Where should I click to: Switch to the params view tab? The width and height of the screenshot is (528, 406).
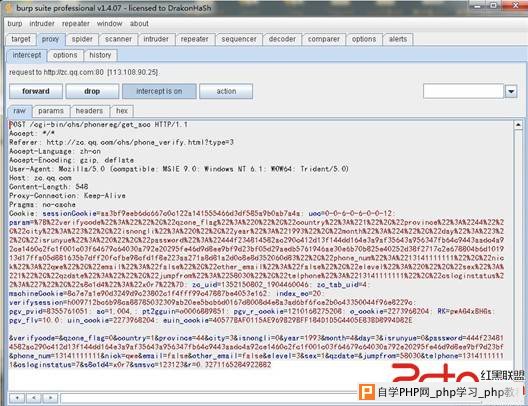51,111
